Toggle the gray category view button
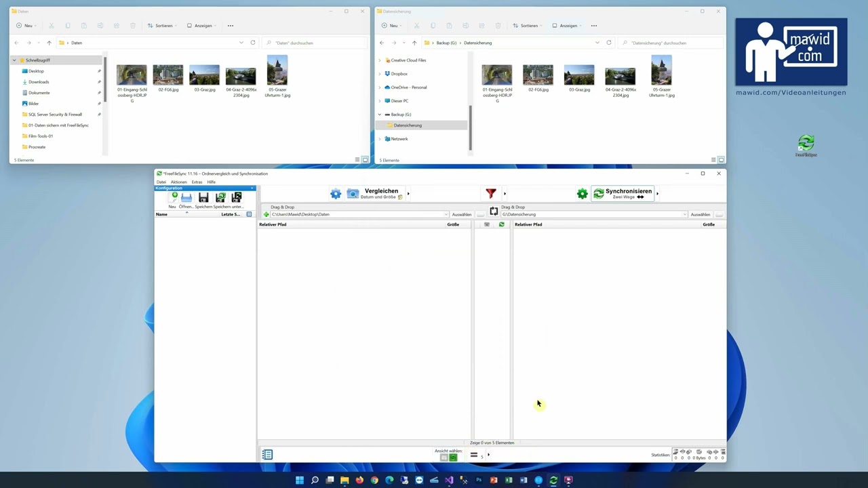 coord(444,457)
